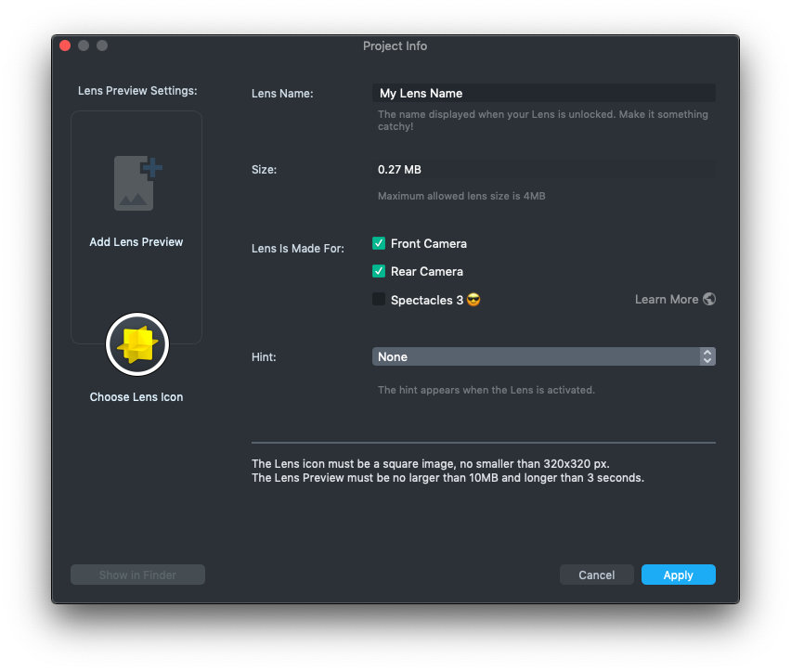Click the globe icon beside Learn More
This screenshot has height=672, width=791.
pyautogui.click(x=709, y=299)
